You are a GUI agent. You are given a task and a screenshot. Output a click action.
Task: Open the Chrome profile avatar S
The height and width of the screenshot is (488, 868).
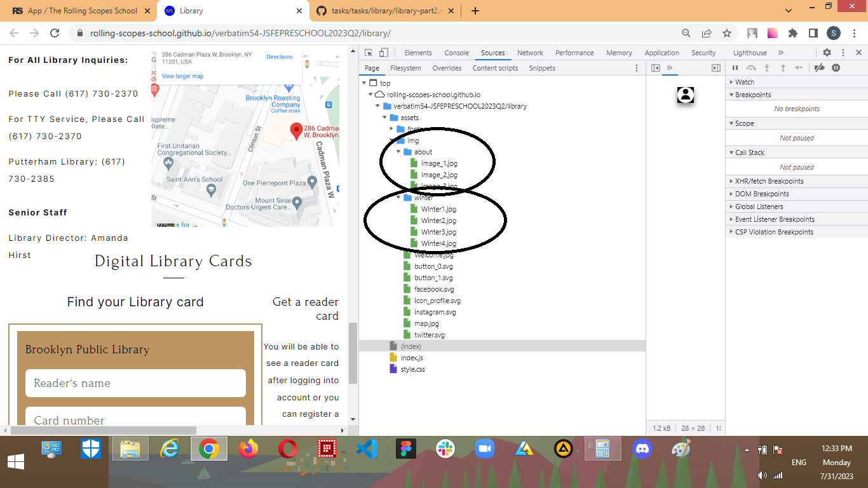834,33
